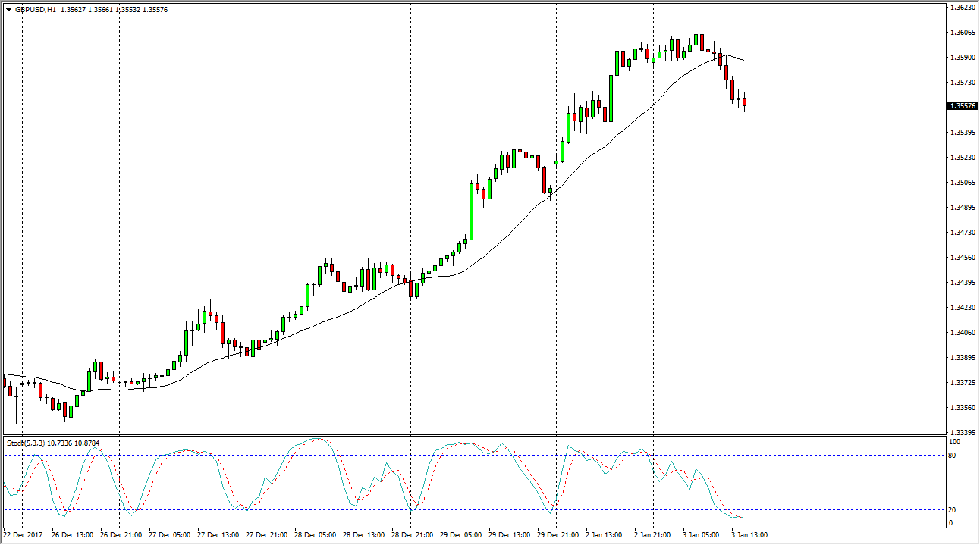Click the stochastic 80 level scale label
This screenshot has height=545, width=980.
point(954,456)
